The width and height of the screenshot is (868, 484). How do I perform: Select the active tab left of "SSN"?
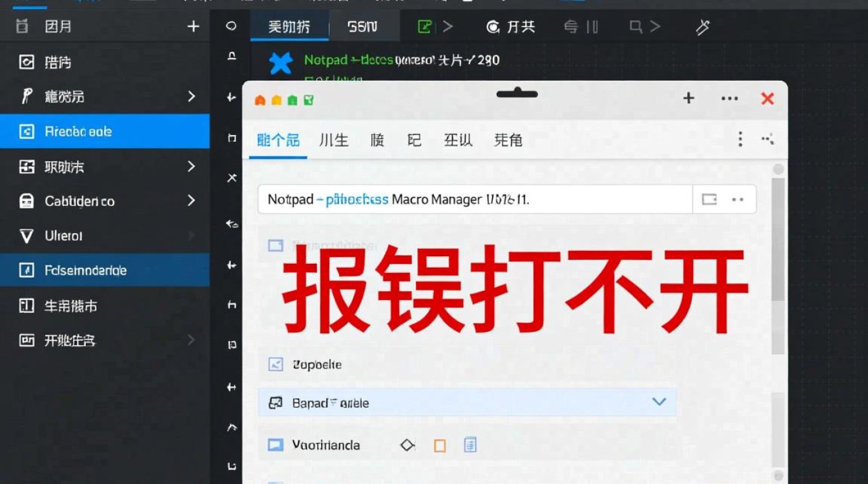coord(289,26)
